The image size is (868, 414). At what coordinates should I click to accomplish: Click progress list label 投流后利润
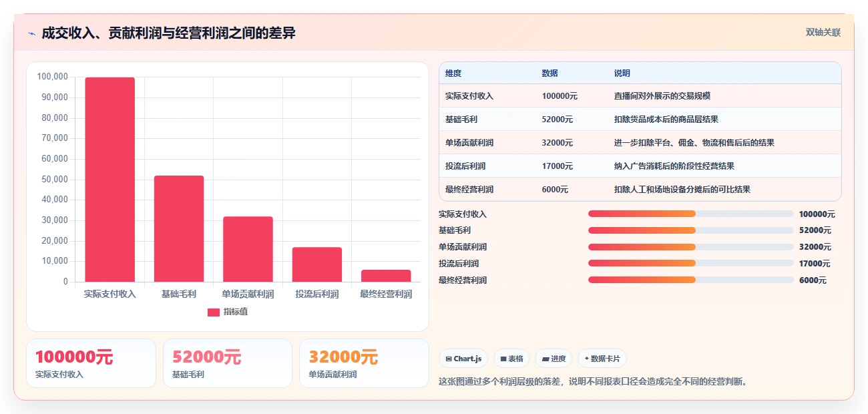click(x=459, y=264)
